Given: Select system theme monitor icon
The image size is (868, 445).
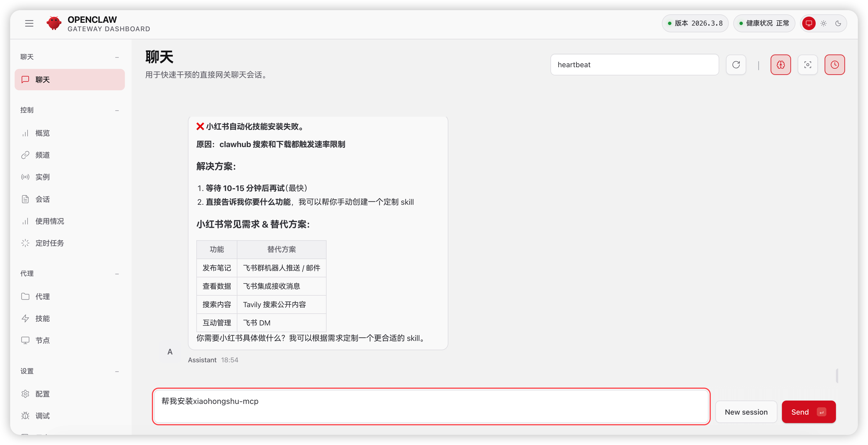Looking at the screenshot, I should [809, 23].
